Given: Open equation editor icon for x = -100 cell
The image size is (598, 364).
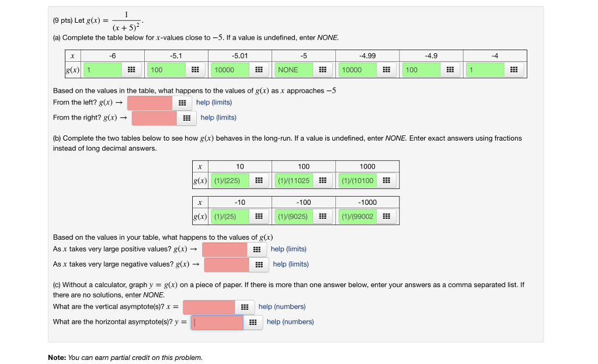Looking at the screenshot, I should pyautogui.click(x=322, y=216).
